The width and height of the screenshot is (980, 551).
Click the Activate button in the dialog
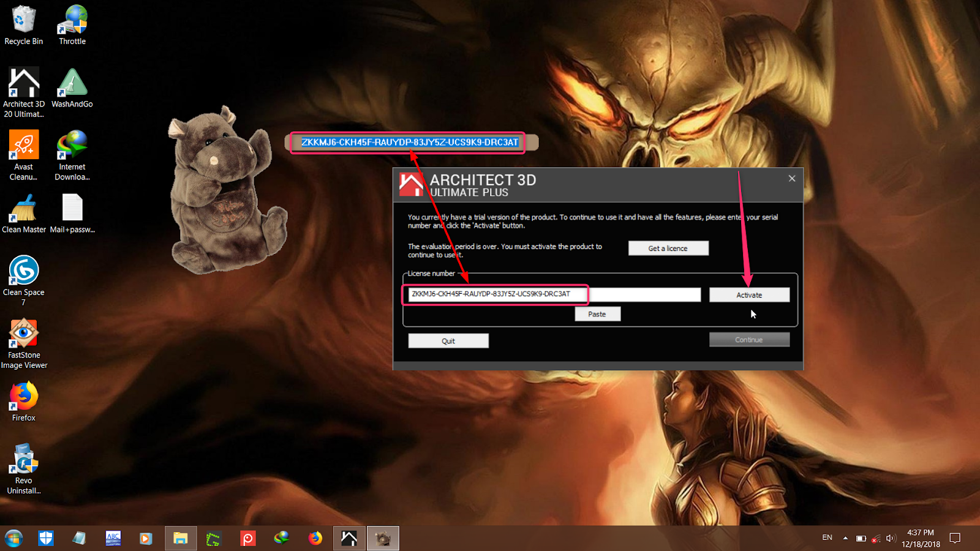[749, 295]
